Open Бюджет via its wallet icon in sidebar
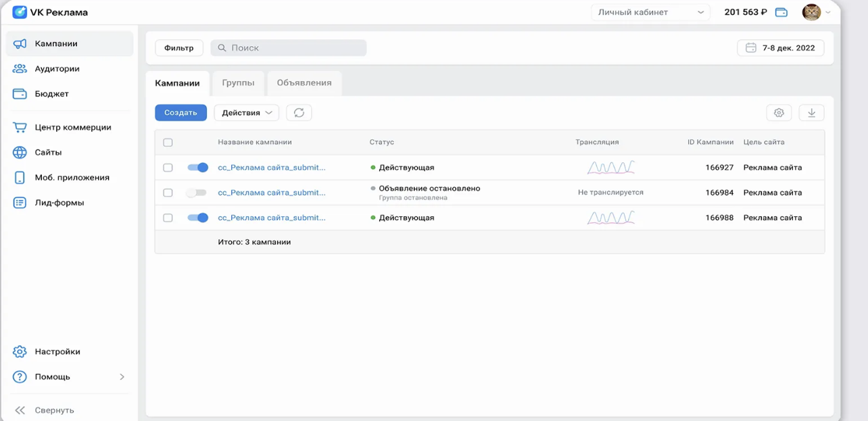 tap(20, 94)
